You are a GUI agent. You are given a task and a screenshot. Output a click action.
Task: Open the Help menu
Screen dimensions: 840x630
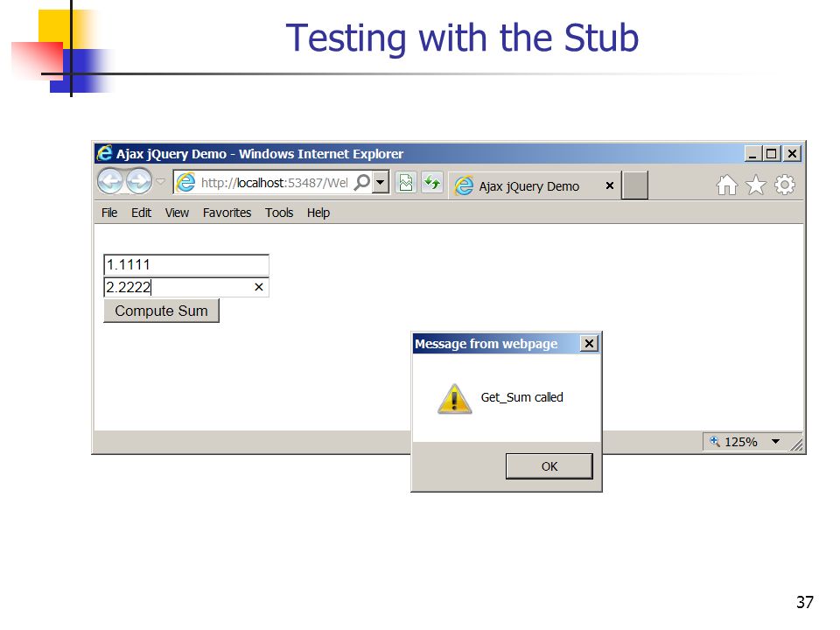click(318, 213)
